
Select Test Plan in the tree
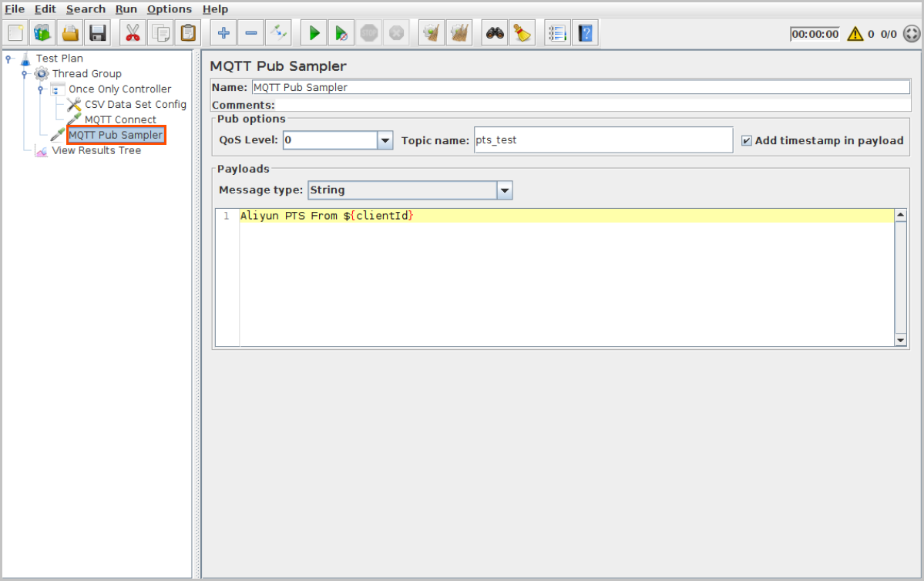[x=59, y=59]
